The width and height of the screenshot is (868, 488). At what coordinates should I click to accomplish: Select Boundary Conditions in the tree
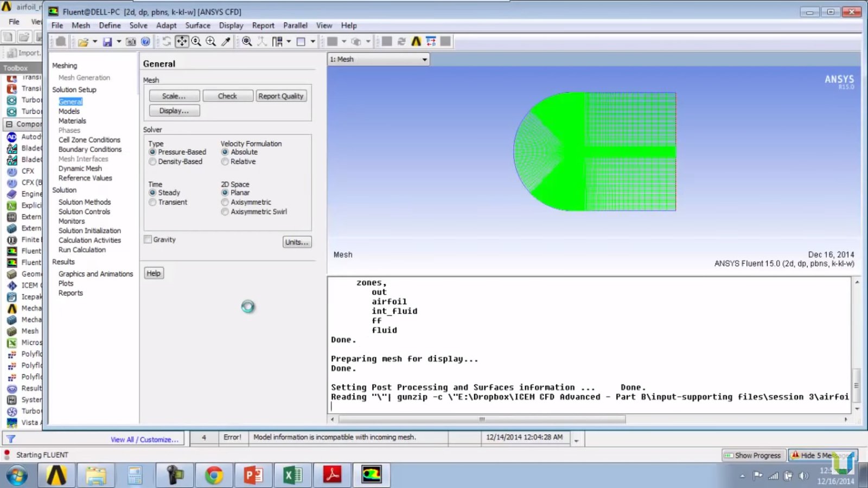(90, 150)
